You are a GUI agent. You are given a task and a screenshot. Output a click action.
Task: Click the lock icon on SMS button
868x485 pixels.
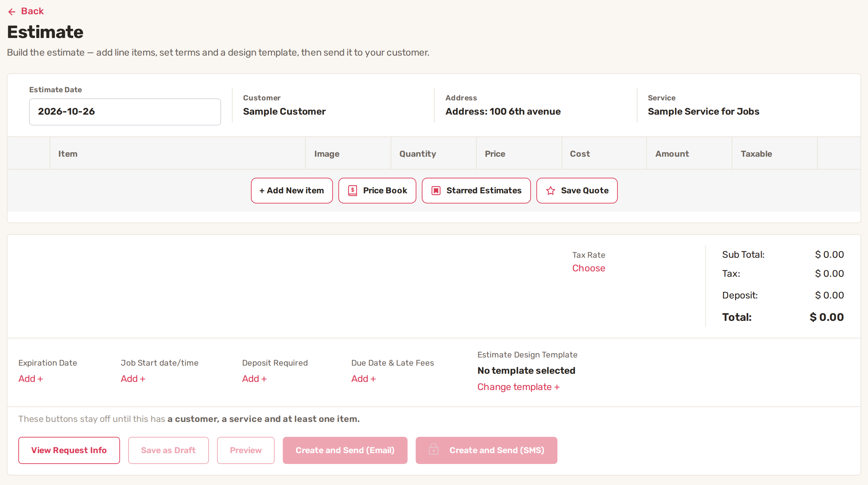pos(434,449)
